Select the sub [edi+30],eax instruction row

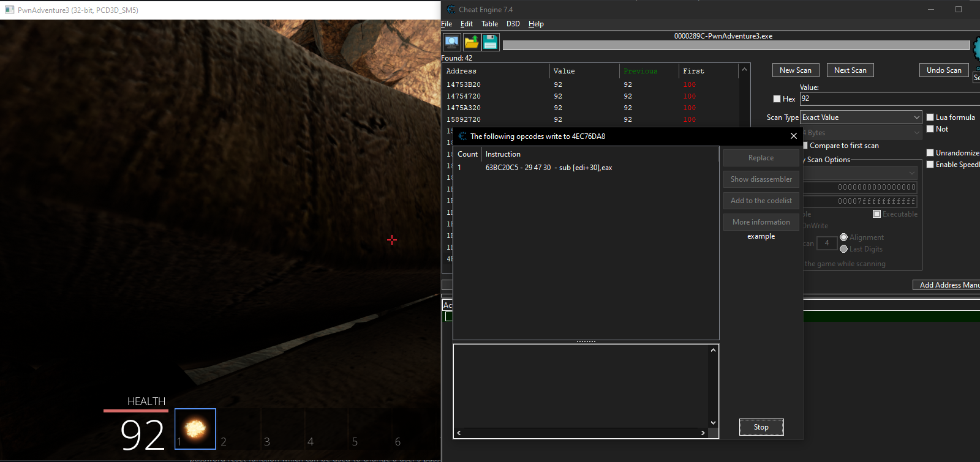click(586, 168)
